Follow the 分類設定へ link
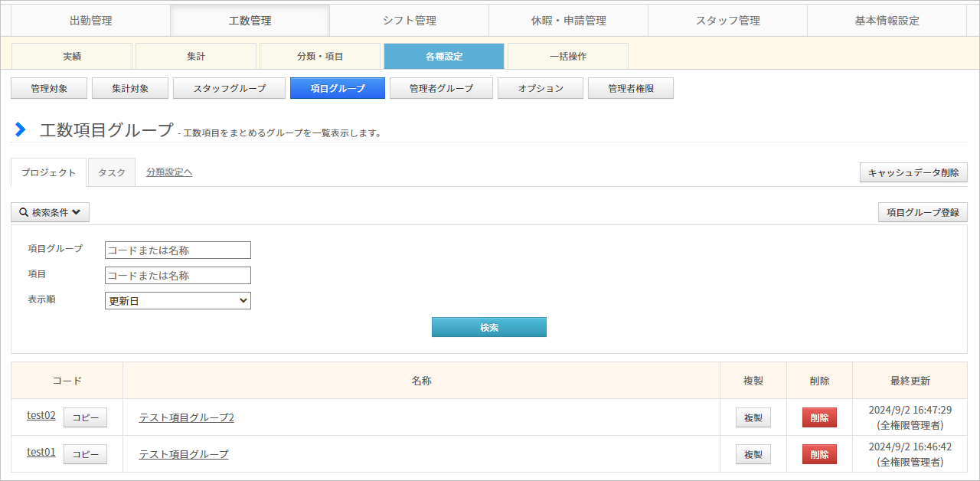The image size is (980, 481). [169, 172]
